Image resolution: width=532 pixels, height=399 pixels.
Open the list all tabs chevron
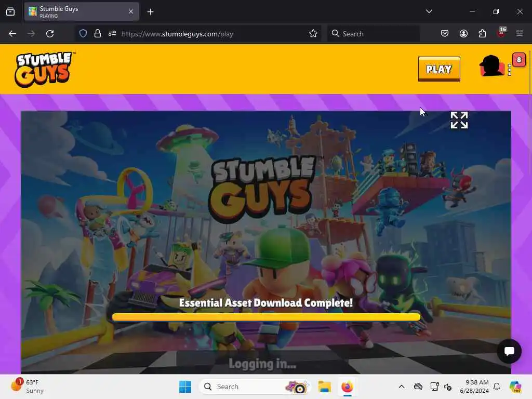pyautogui.click(x=429, y=11)
